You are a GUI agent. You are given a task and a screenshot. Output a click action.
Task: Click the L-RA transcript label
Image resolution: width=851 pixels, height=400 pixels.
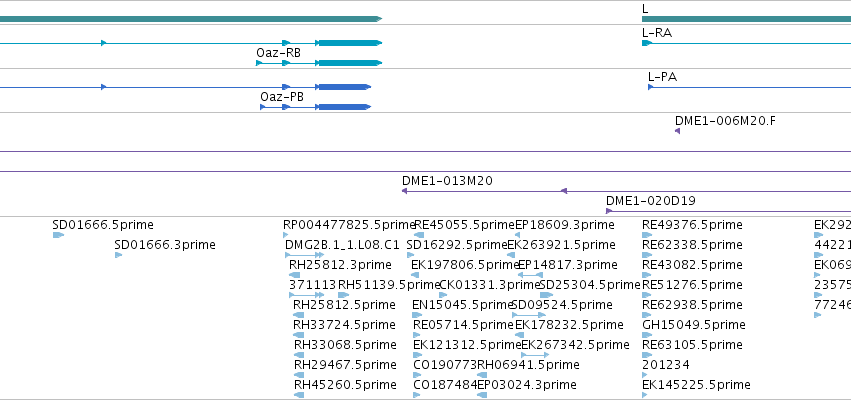[x=657, y=33]
